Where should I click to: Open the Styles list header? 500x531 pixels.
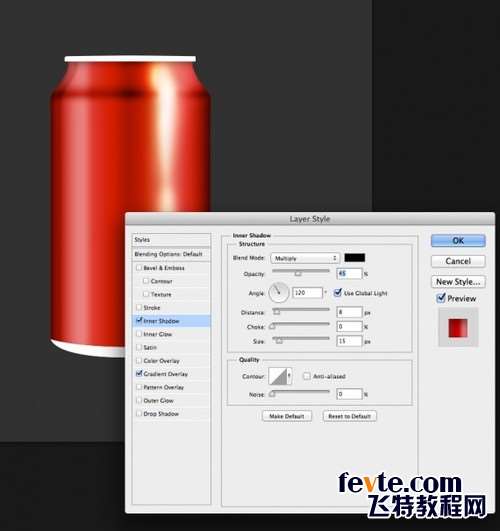pyautogui.click(x=171, y=240)
